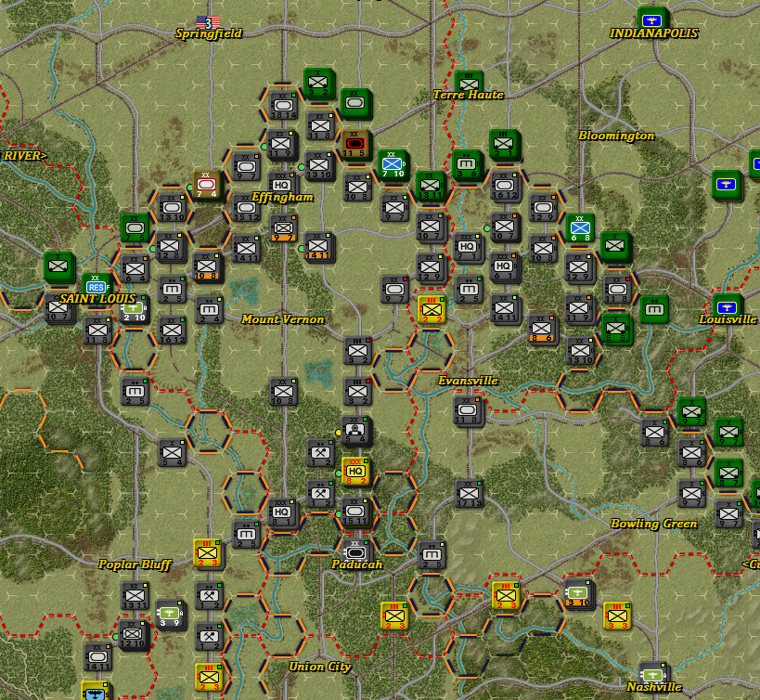Click the Mount Vernon city label
This screenshot has height=700, width=760.
[283, 319]
